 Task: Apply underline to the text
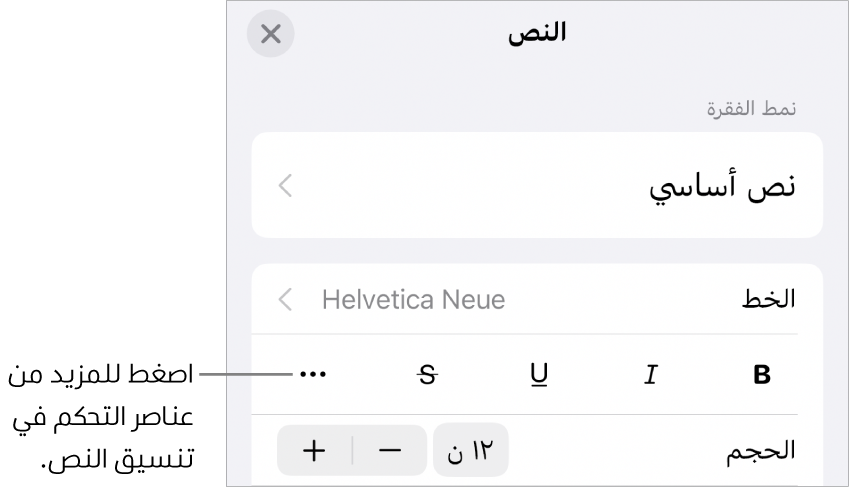pyautogui.click(x=539, y=376)
